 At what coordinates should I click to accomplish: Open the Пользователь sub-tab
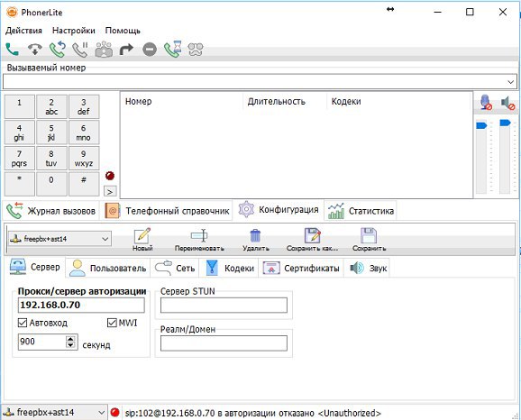pyautogui.click(x=107, y=269)
